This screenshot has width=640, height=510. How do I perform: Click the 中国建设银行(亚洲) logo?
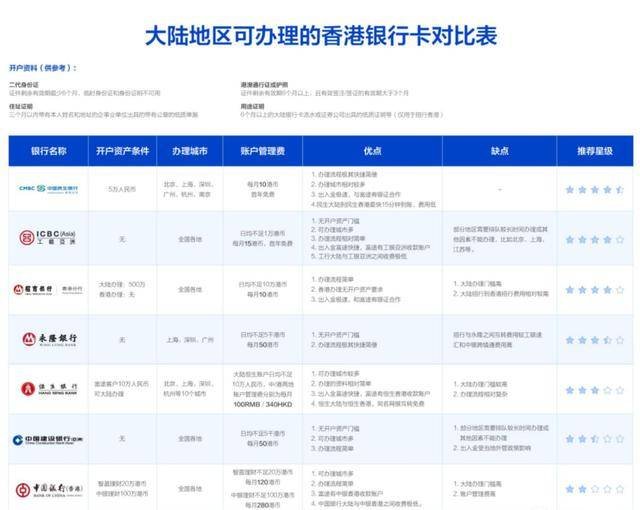pyautogui.click(x=48, y=439)
